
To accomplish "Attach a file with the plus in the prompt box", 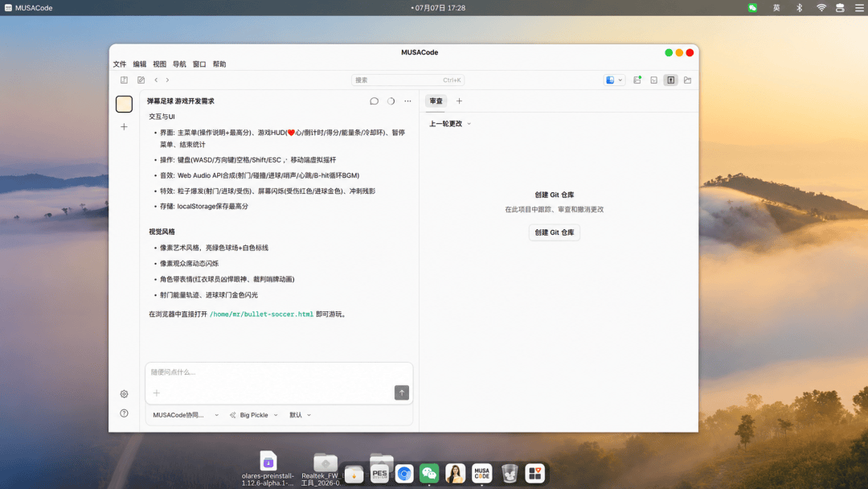I will coord(156,392).
